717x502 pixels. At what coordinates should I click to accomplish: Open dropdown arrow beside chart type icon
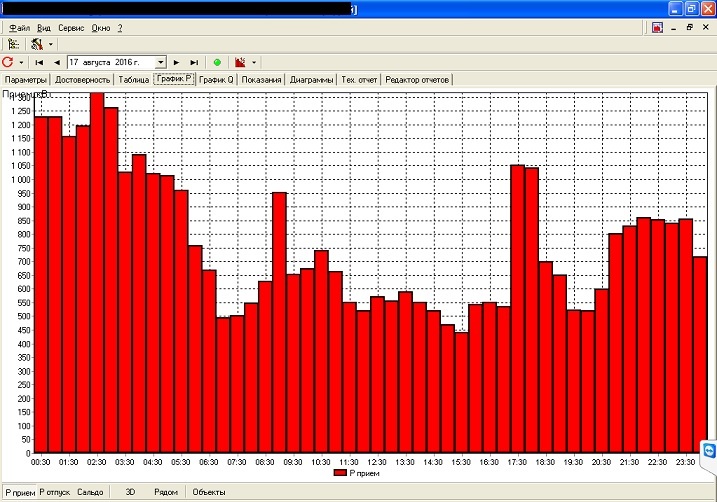point(254,63)
